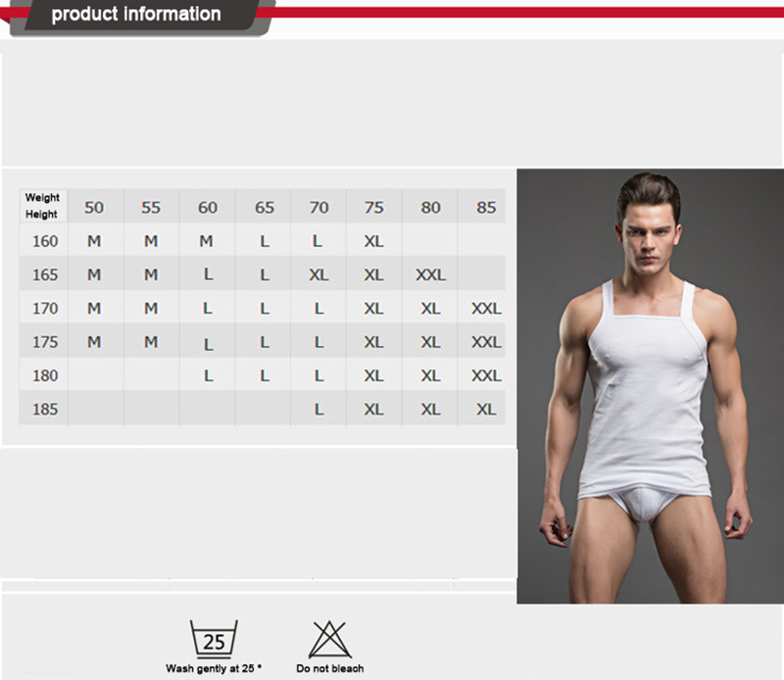The image size is (784, 680).
Task: Click the product information title
Action: [137, 14]
